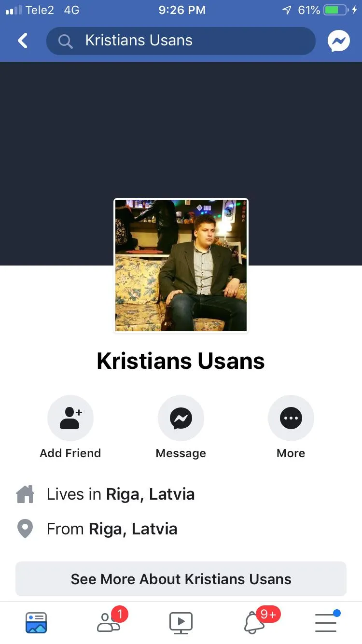Open Messenger from the top bar icon
The image size is (362, 644).
[339, 42]
